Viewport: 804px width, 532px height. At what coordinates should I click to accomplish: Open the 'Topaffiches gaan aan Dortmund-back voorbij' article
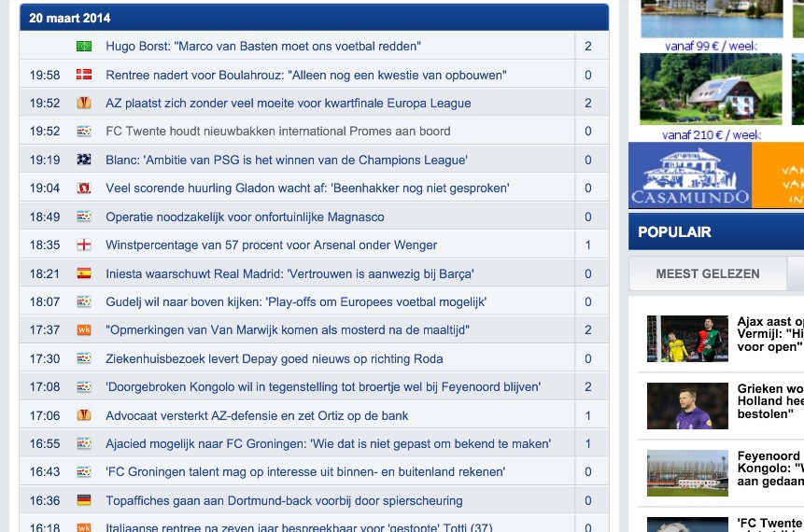[284, 500]
